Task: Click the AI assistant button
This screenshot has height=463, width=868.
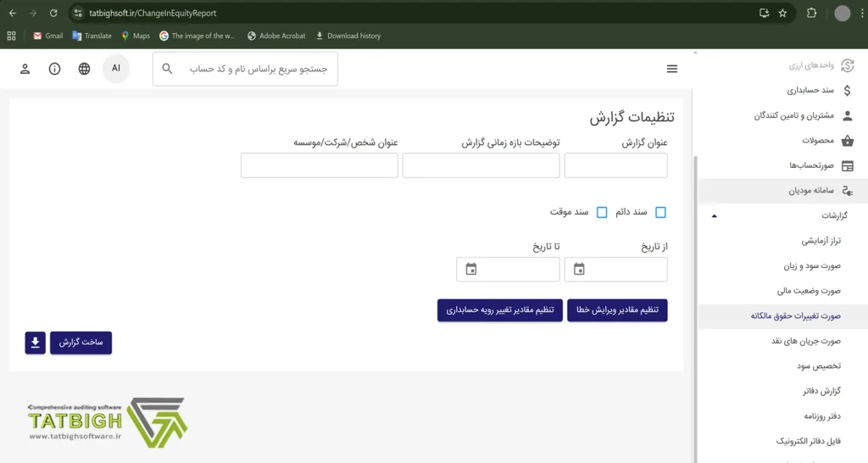Action: pyautogui.click(x=116, y=69)
